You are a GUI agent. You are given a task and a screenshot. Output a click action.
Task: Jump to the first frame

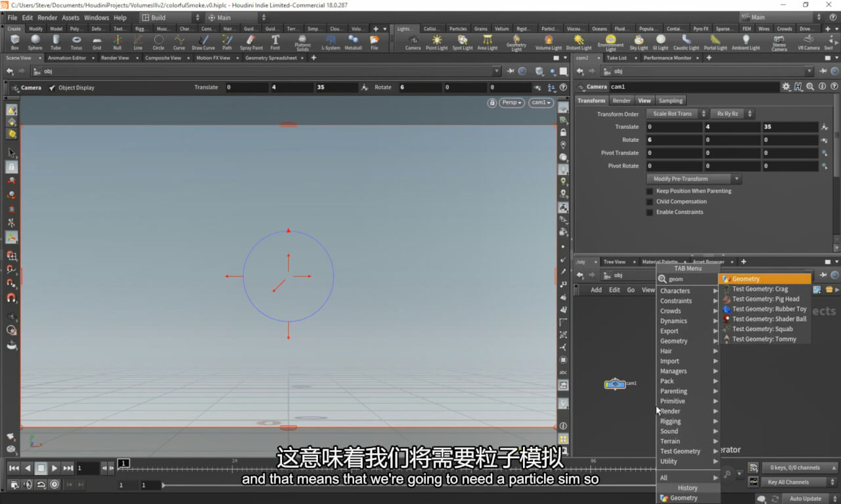coord(13,469)
